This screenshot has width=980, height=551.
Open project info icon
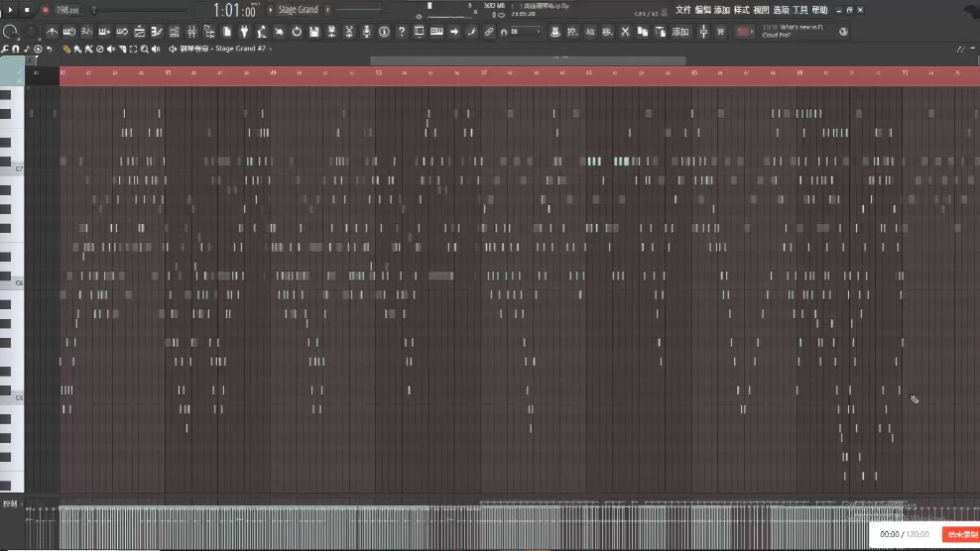pyautogui.click(x=385, y=32)
